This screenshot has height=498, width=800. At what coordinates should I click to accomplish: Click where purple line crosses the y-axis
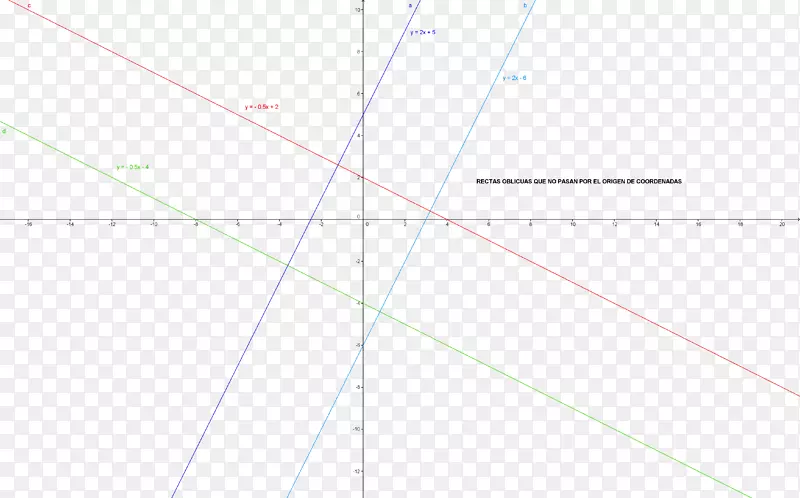coord(363,112)
